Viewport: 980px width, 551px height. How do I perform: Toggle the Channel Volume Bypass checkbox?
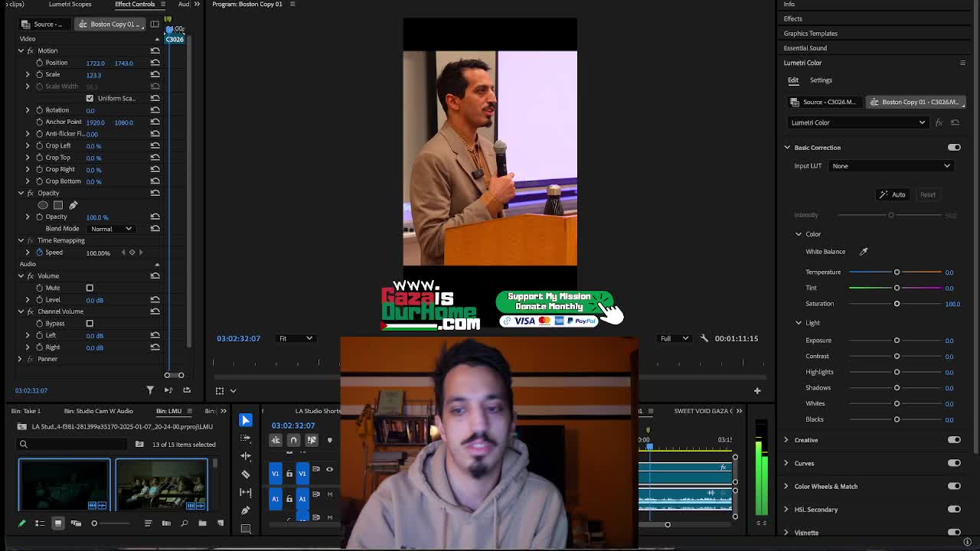[90, 324]
